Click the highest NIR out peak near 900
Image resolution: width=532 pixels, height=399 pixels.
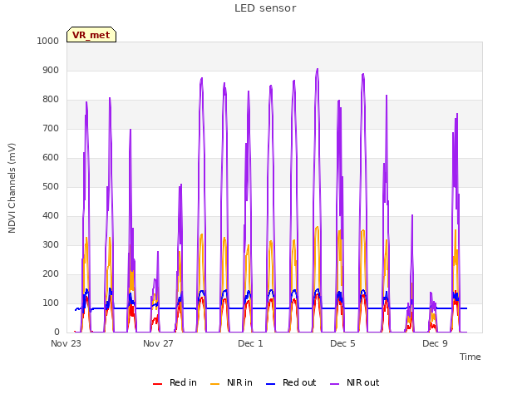[318, 70]
